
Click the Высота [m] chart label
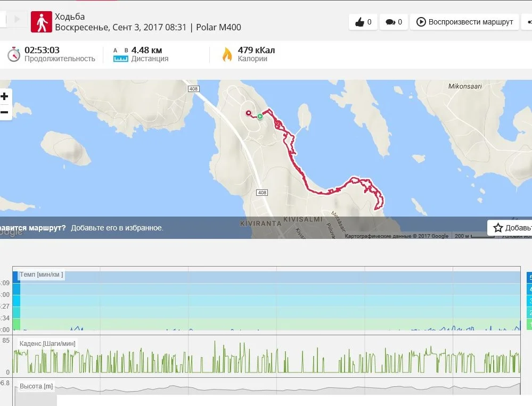tap(36, 386)
